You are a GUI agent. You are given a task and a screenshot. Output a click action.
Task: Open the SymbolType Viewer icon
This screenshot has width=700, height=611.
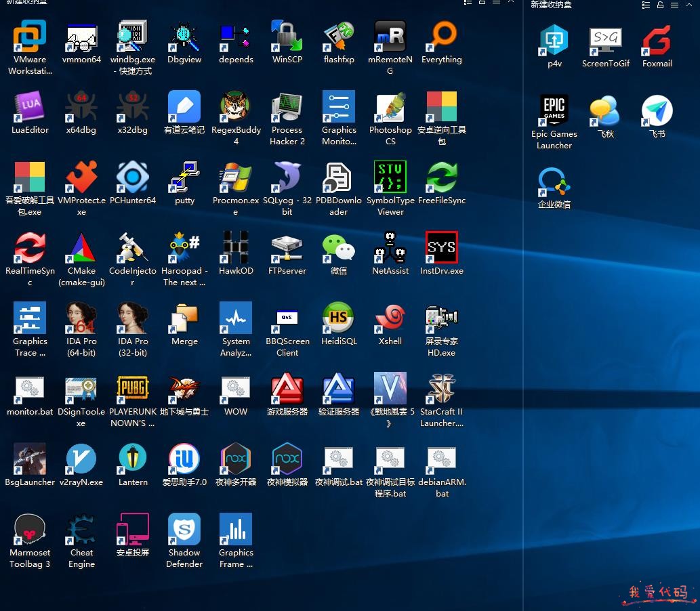(390, 177)
